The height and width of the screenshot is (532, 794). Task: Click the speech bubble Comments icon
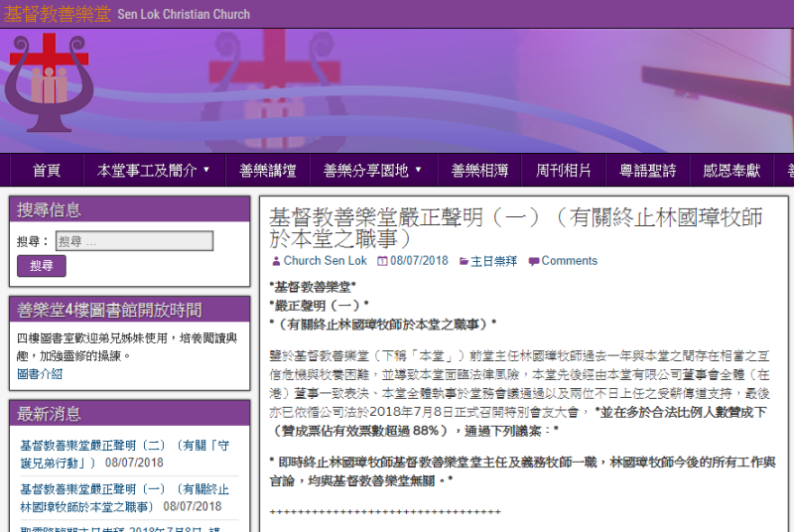coord(534,261)
